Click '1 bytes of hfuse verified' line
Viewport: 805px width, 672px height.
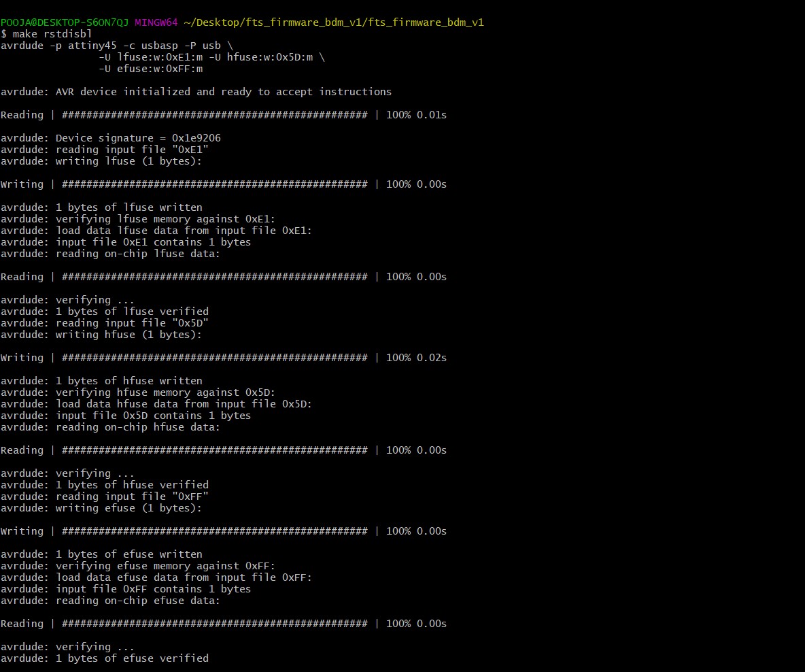tap(104, 485)
